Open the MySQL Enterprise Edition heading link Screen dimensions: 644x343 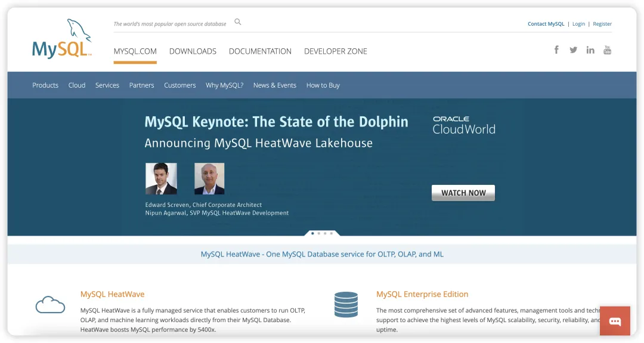[422, 294]
